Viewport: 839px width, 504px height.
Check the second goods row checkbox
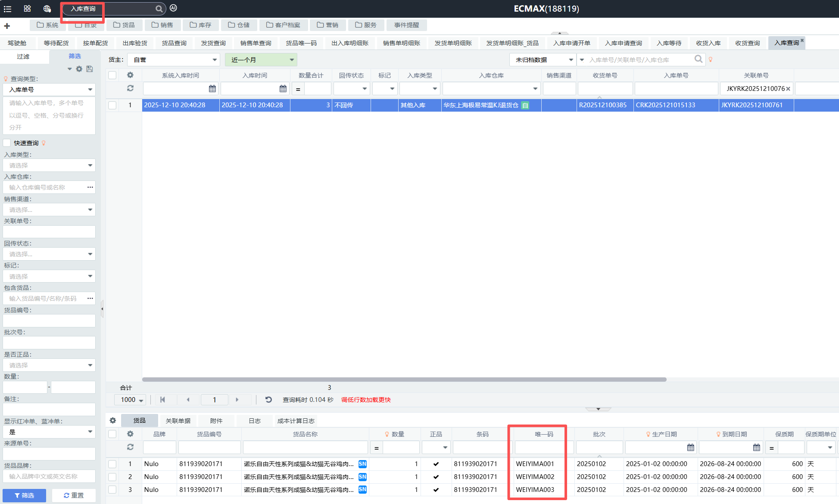pyautogui.click(x=112, y=477)
